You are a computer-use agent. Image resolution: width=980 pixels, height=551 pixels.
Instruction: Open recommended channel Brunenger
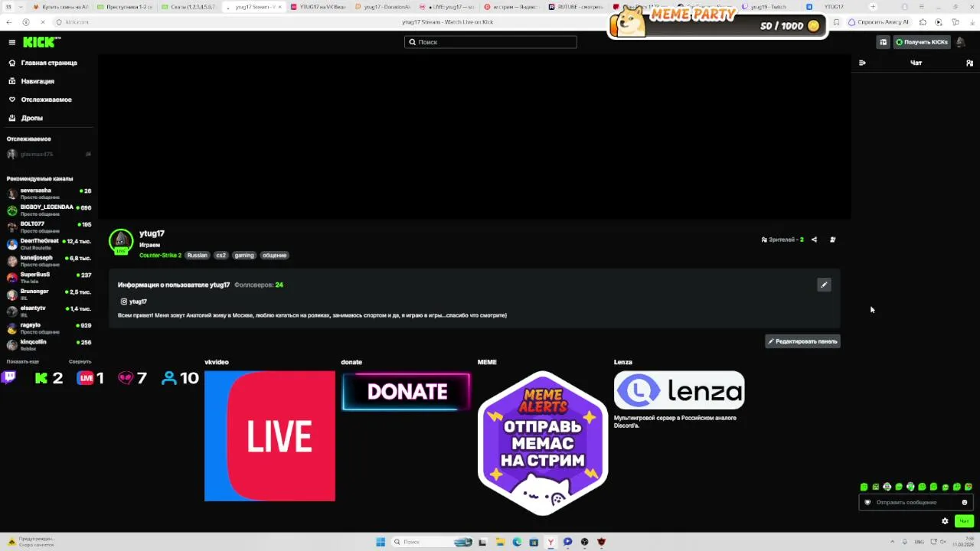point(49,295)
